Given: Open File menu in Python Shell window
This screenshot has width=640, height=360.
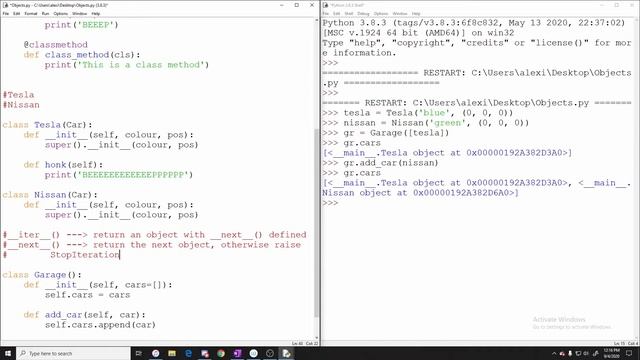Looking at the screenshot, I should pos(326,13).
